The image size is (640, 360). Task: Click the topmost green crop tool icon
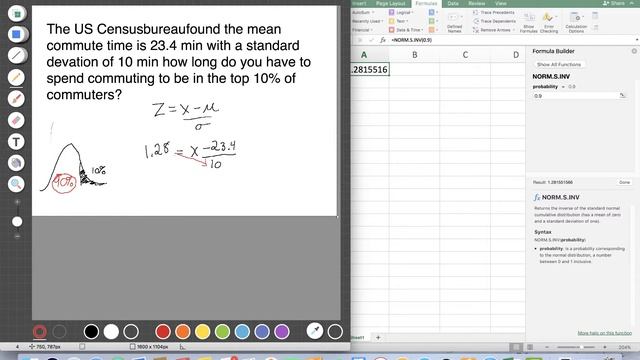tap(17, 13)
